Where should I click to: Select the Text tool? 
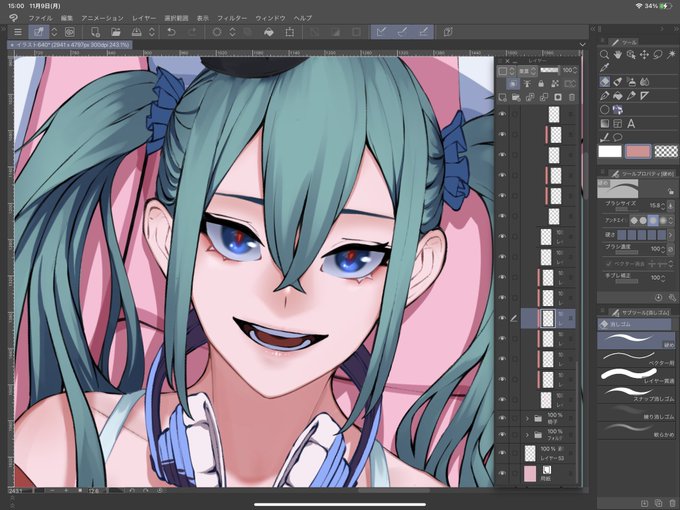[631, 124]
